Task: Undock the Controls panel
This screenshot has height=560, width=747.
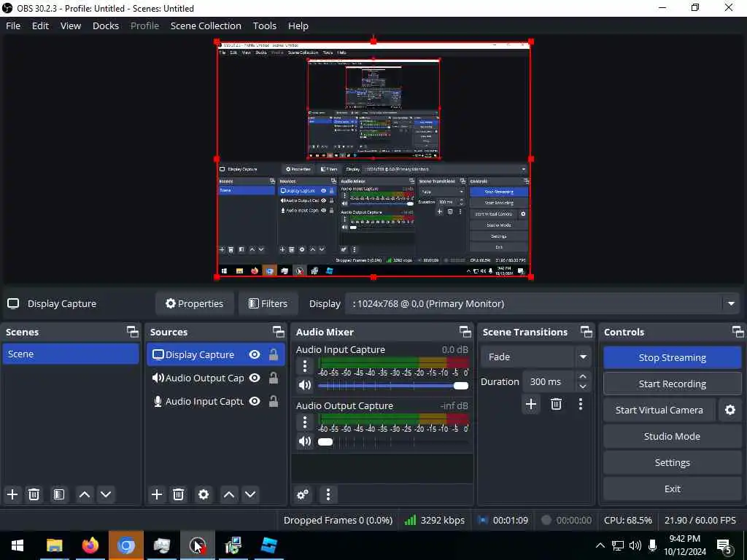Action: pos(738,332)
